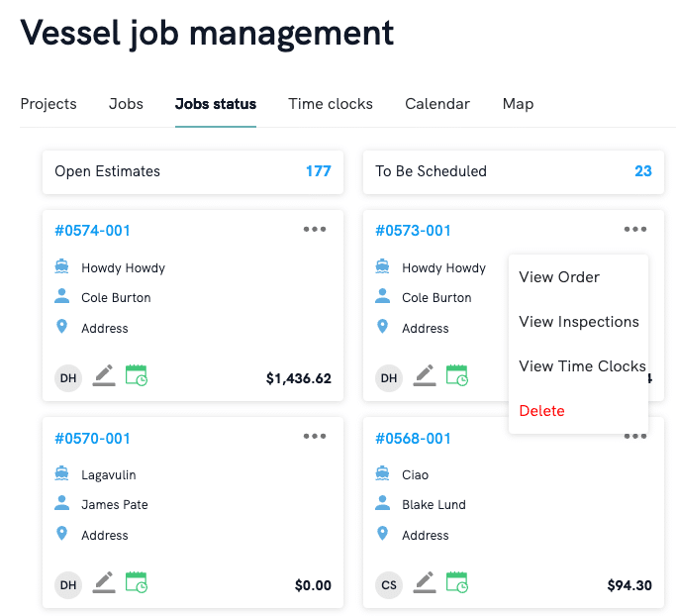Click schedule calendar icon on job #0570-001
676x616 pixels.
[137, 582]
